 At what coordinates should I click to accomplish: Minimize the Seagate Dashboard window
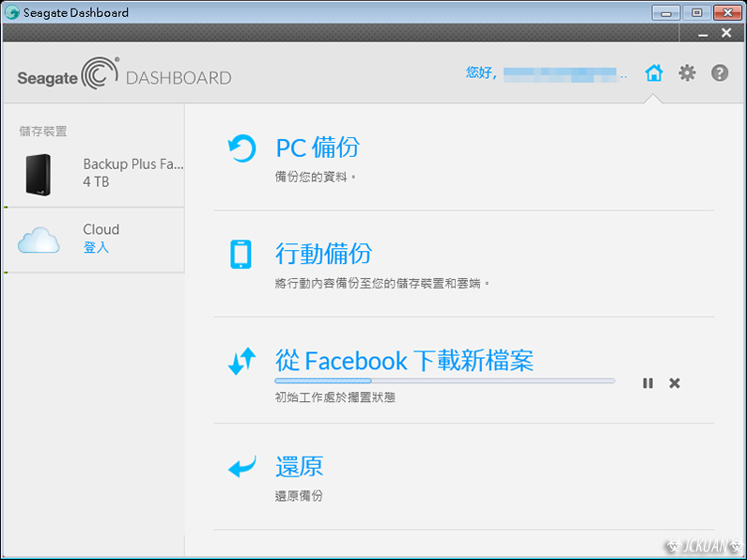pos(666,13)
